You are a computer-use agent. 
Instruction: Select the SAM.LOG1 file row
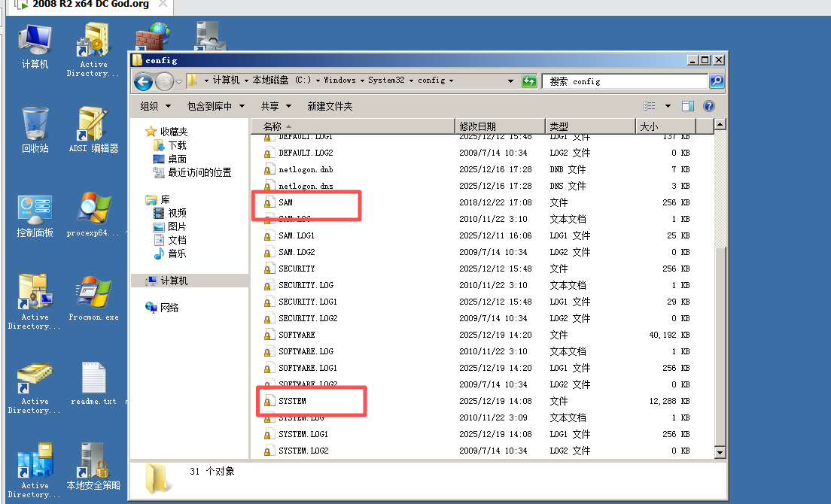[477, 235]
